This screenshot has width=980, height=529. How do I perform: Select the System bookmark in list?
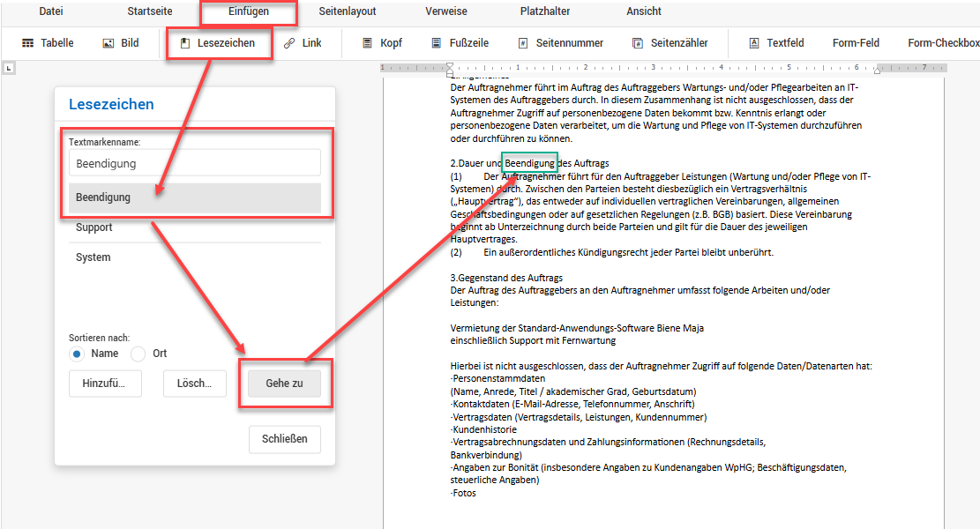click(195, 257)
